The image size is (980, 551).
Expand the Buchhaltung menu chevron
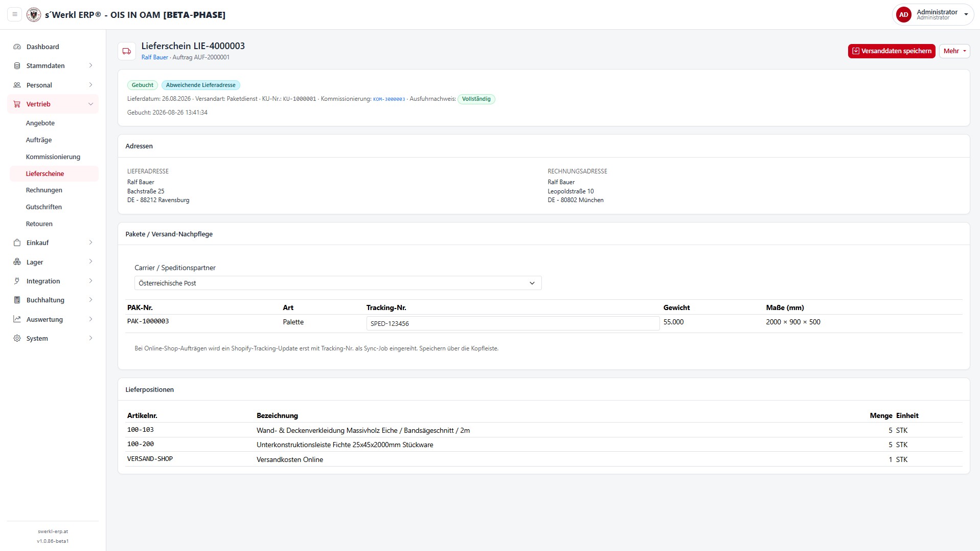(90, 300)
